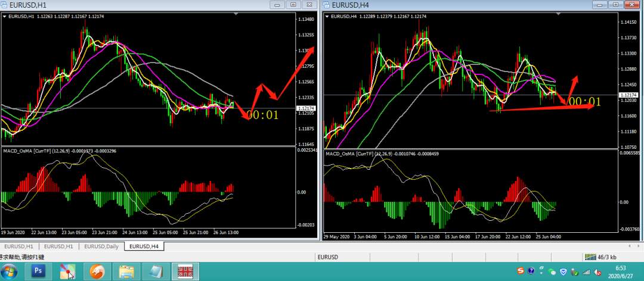Click the 46/3 kb traffic indicator
Screen dimensions: 644x281
(607, 257)
